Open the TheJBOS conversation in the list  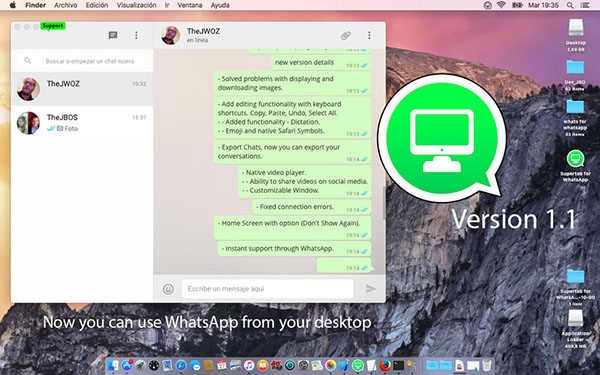pyautogui.click(x=82, y=123)
